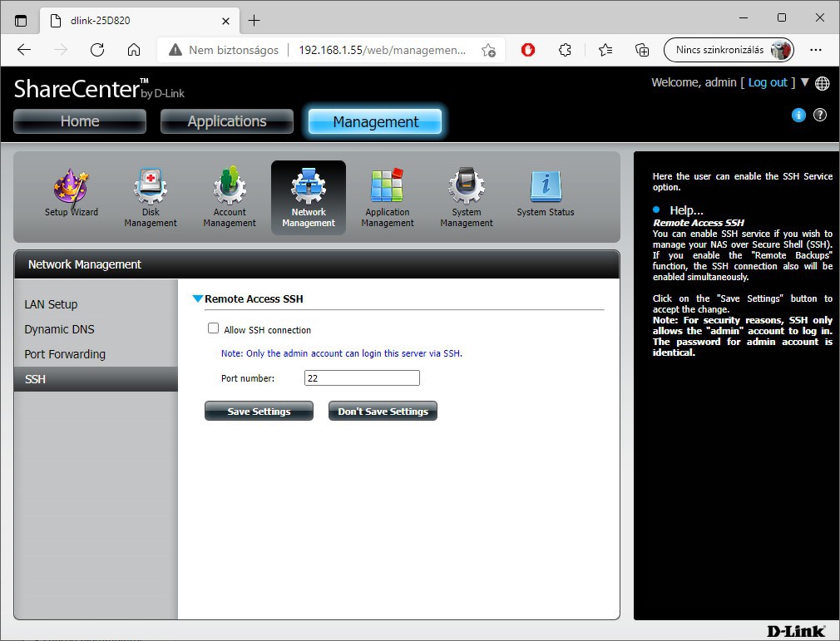Open the browser settings ellipsis menu
Viewport: 840px width, 641px height.
pyautogui.click(x=816, y=50)
